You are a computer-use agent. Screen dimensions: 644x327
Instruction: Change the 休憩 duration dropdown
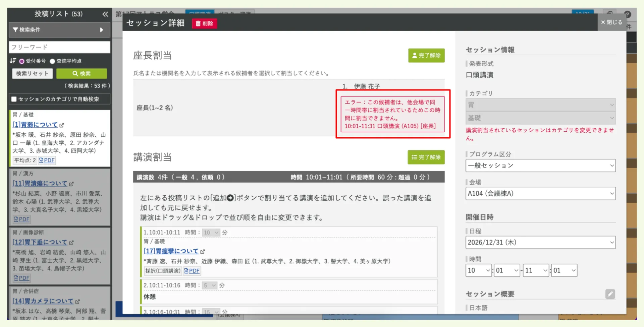coord(210,285)
